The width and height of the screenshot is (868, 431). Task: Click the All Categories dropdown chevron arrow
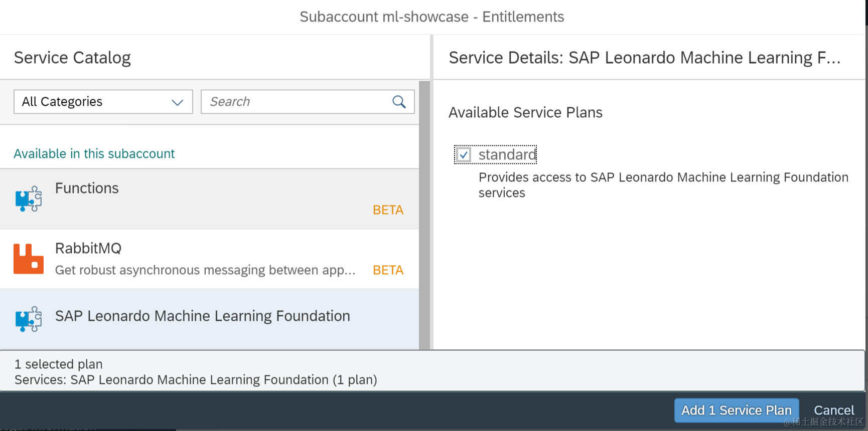coord(177,102)
